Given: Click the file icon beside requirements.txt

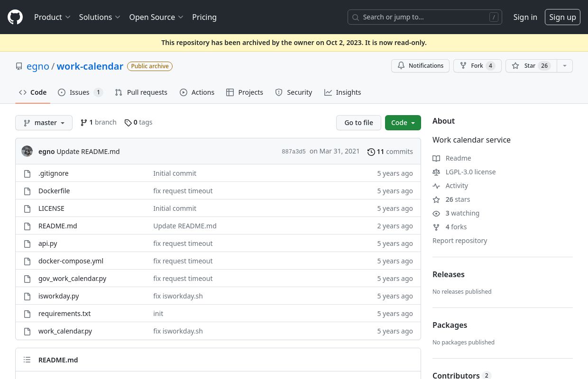Looking at the screenshot, I should pyautogui.click(x=28, y=314).
